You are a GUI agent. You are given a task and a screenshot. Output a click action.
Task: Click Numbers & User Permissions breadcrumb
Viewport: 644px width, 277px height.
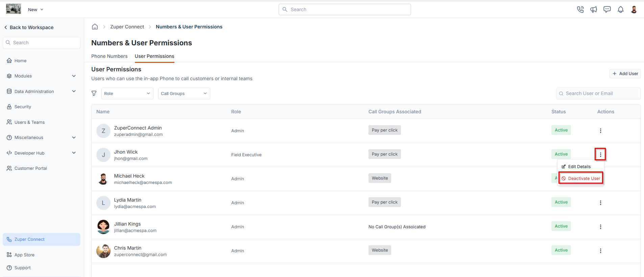click(189, 27)
